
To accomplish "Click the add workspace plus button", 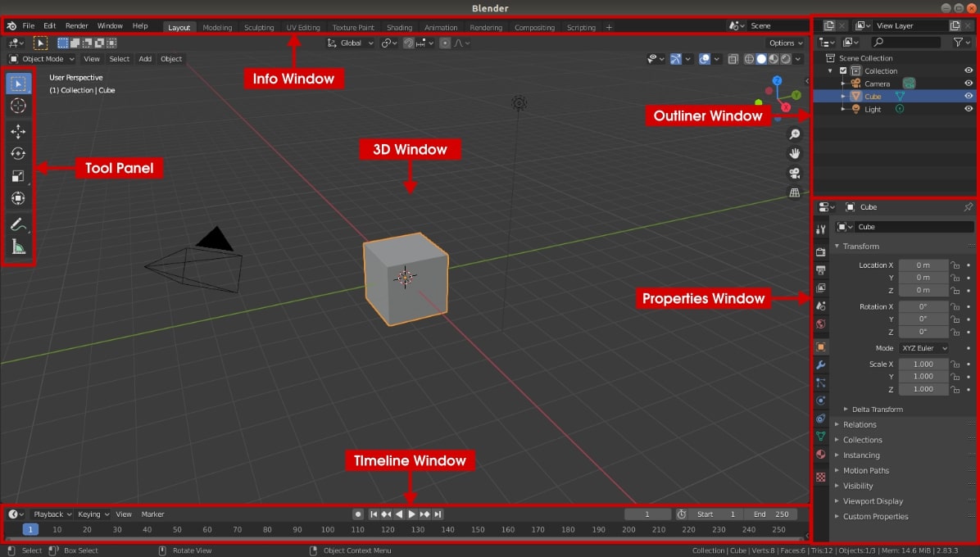I will [609, 28].
